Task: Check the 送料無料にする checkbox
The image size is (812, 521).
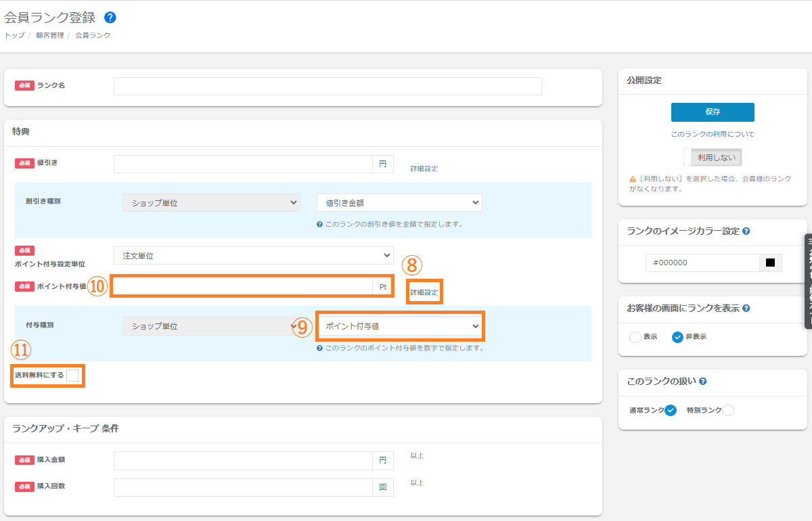Action: pyautogui.click(x=72, y=376)
